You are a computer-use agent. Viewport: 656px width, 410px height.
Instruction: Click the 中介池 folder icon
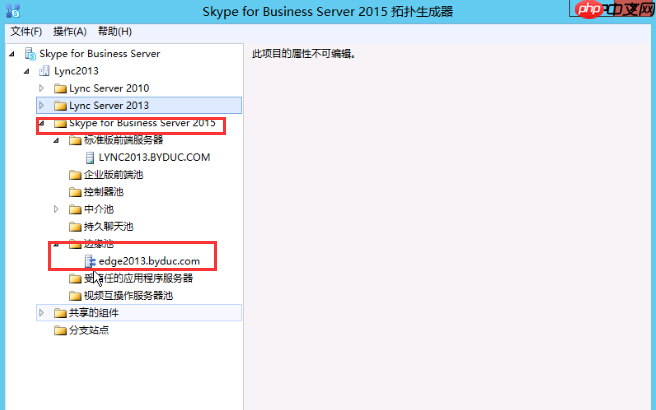tap(75, 209)
